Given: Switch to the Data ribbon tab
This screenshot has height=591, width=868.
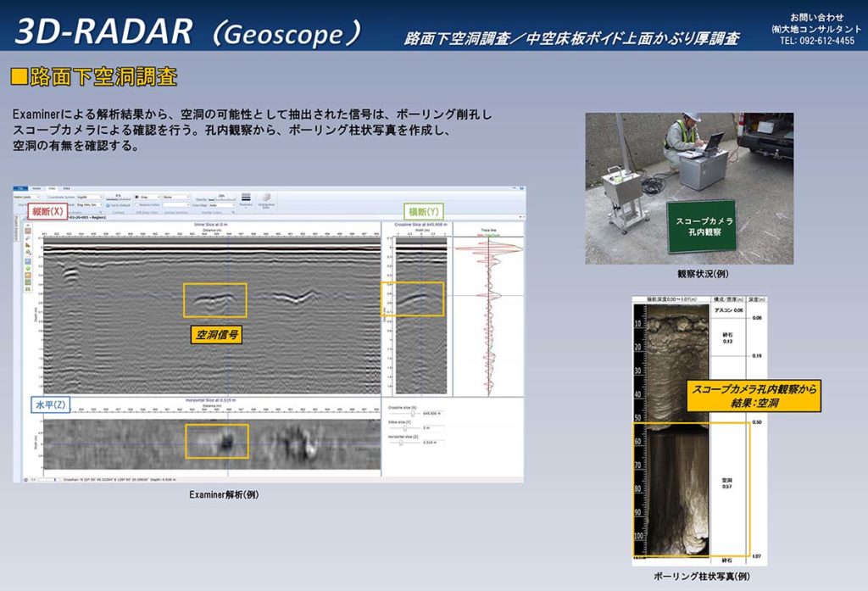Looking at the screenshot, I should point(66,188).
